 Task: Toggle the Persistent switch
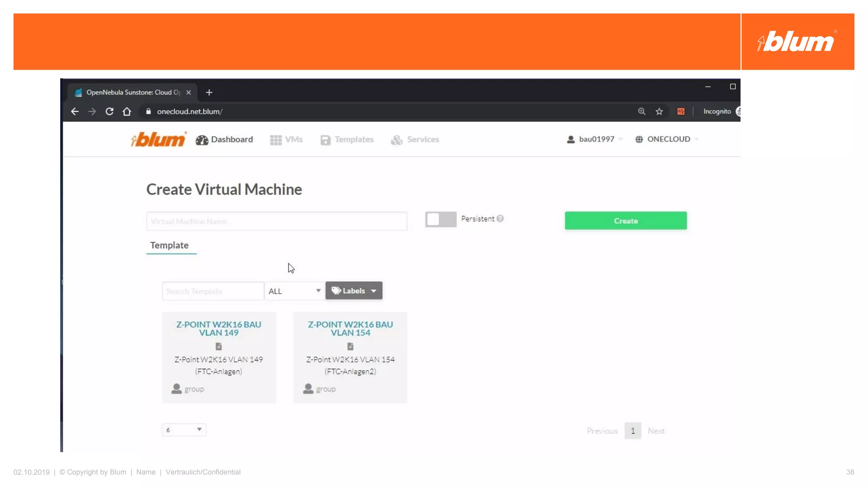[x=441, y=219]
